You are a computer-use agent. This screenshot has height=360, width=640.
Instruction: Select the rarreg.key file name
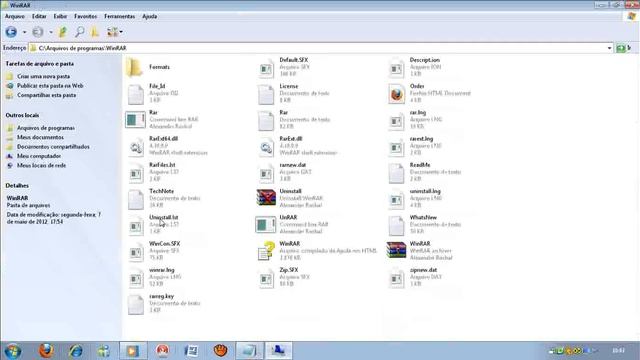point(162,296)
